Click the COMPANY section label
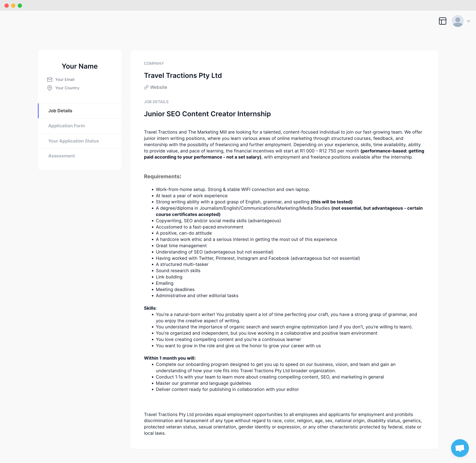Screen dimensions: 476x463 (154, 63)
